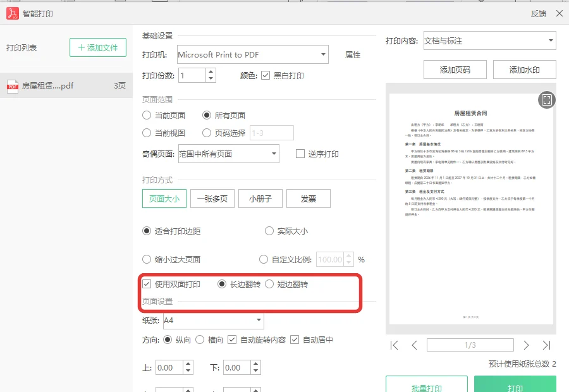Select 当前页面 radio option

147,116
